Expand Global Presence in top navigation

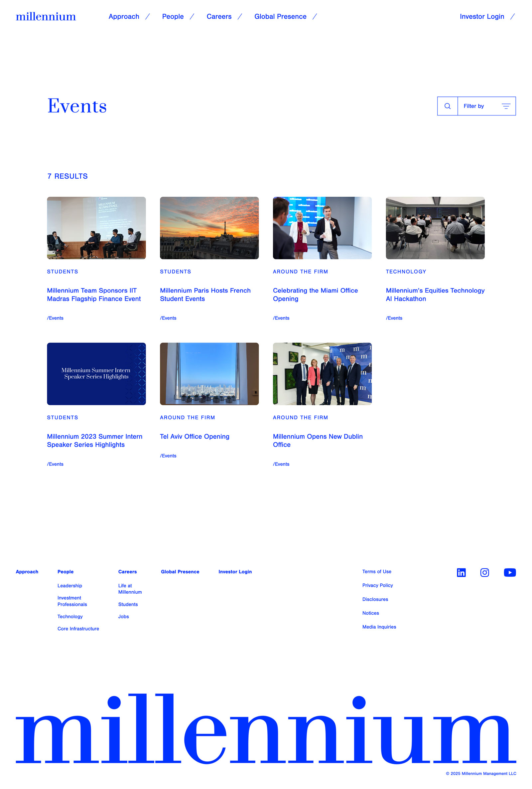(280, 17)
